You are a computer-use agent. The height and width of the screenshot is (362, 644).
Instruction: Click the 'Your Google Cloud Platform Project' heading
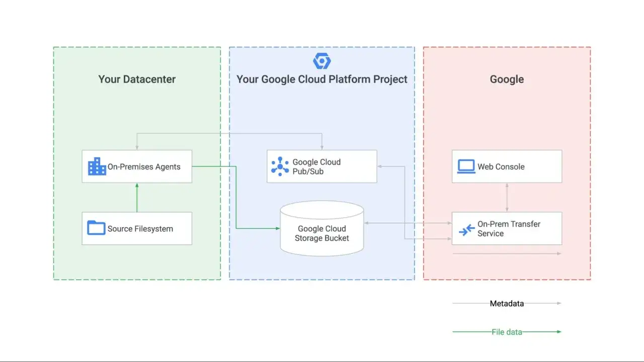322,79
